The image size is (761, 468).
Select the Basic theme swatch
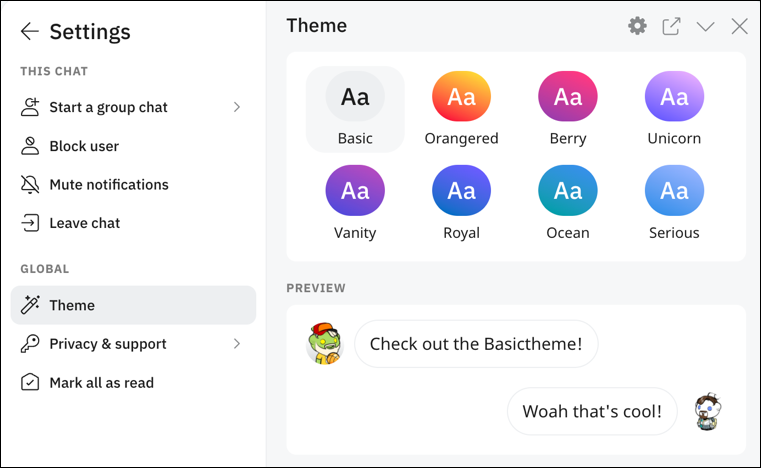click(x=355, y=97)
